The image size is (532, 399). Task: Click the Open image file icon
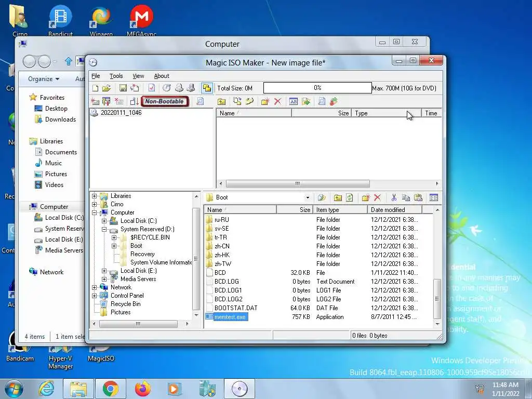point(107,88)
